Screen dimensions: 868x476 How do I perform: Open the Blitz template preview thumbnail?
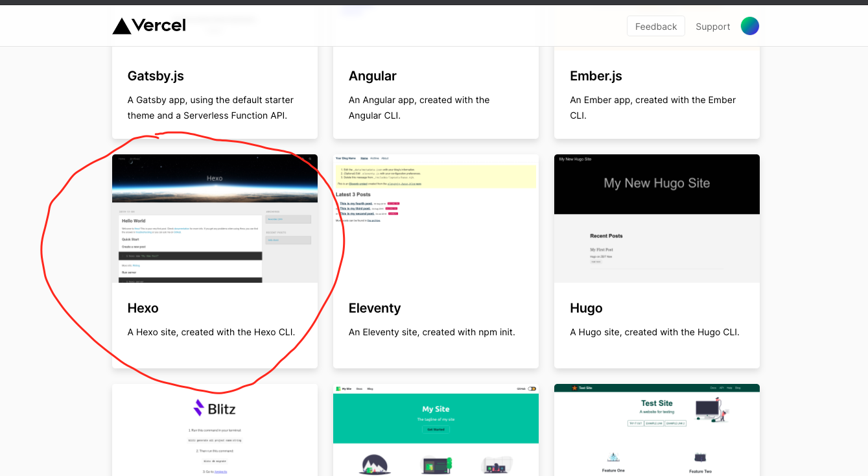click(x=215, y=430)
